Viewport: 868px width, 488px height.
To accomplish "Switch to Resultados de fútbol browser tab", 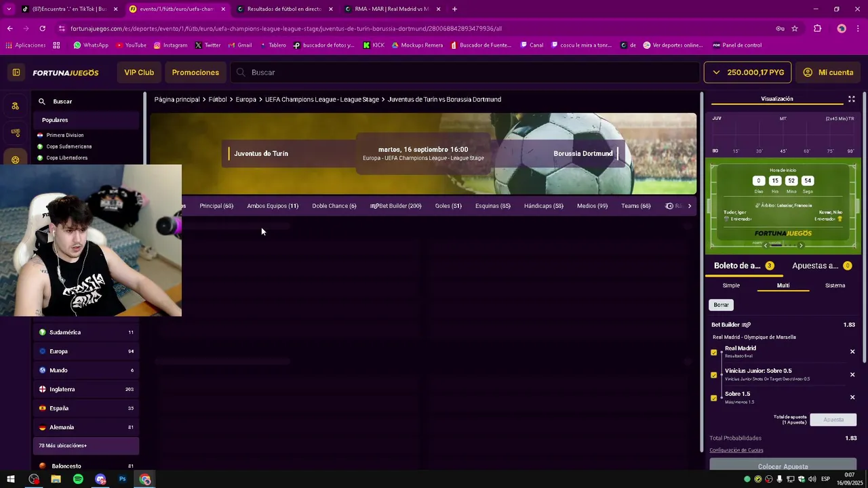I will [284, 9].
